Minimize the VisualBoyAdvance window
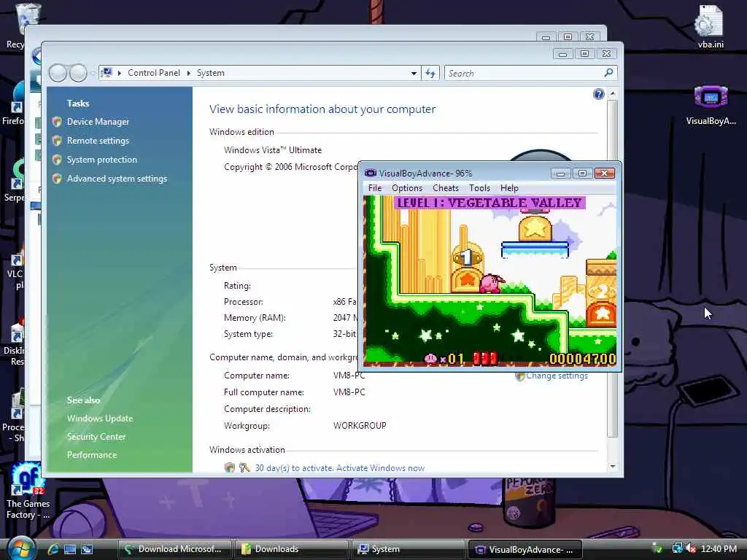Viewport: 747px width, 560px height. coord(561,174)
